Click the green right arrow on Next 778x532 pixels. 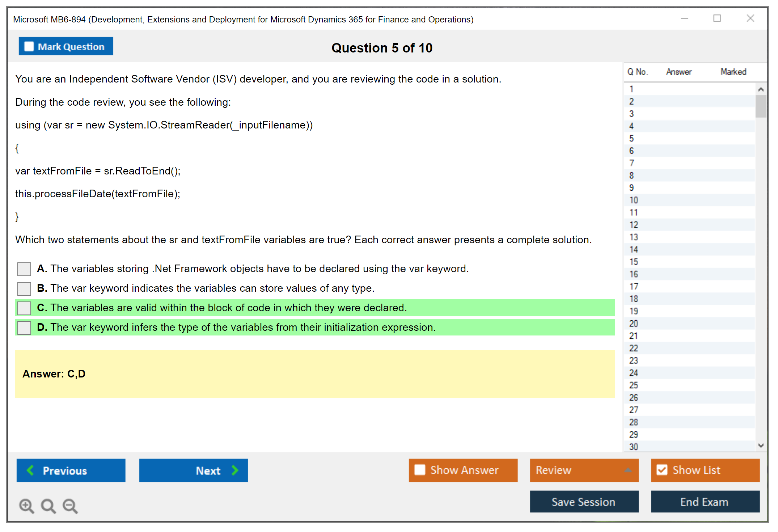235,470
